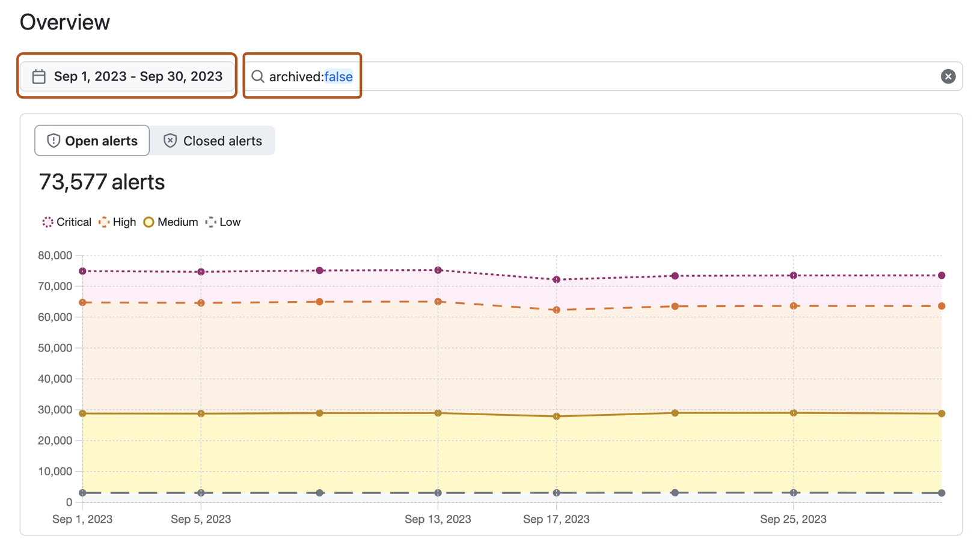Toggle the Low series in the legend
Viewport: 980px width, 548px height.
point(211,222)
